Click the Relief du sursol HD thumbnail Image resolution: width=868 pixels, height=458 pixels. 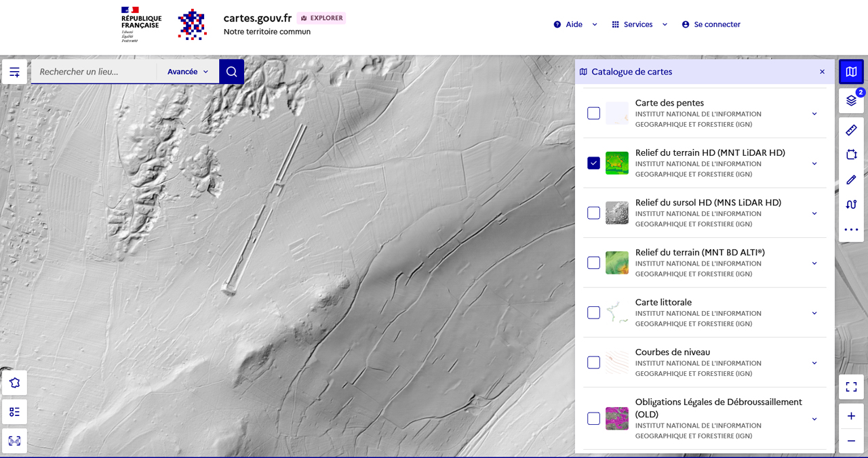tap(617, 213)
